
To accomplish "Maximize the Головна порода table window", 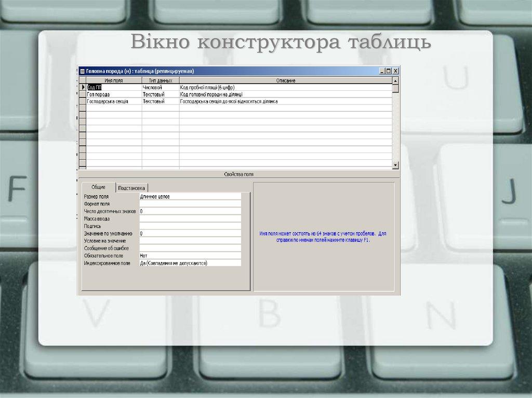I will click(x=389, y=71).
